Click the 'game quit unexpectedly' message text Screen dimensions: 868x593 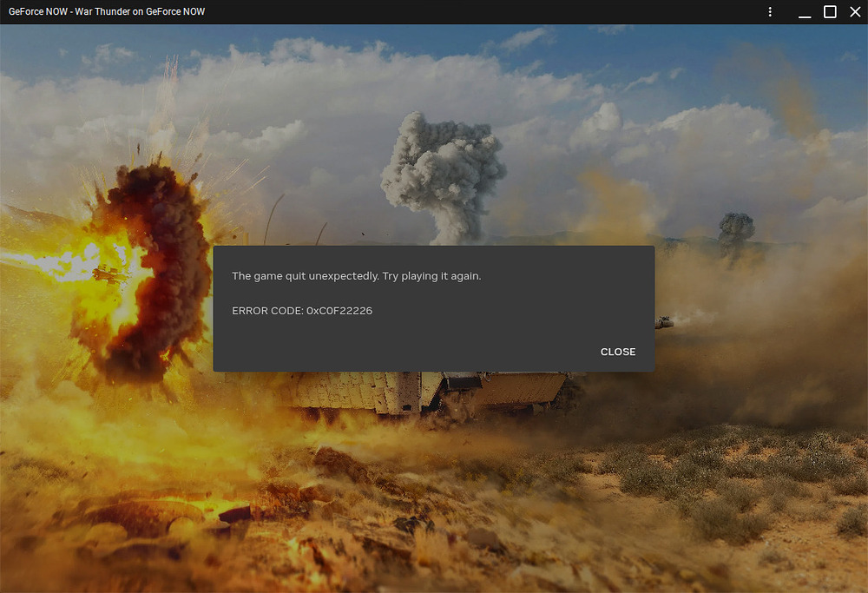click(x=357, y=276)
